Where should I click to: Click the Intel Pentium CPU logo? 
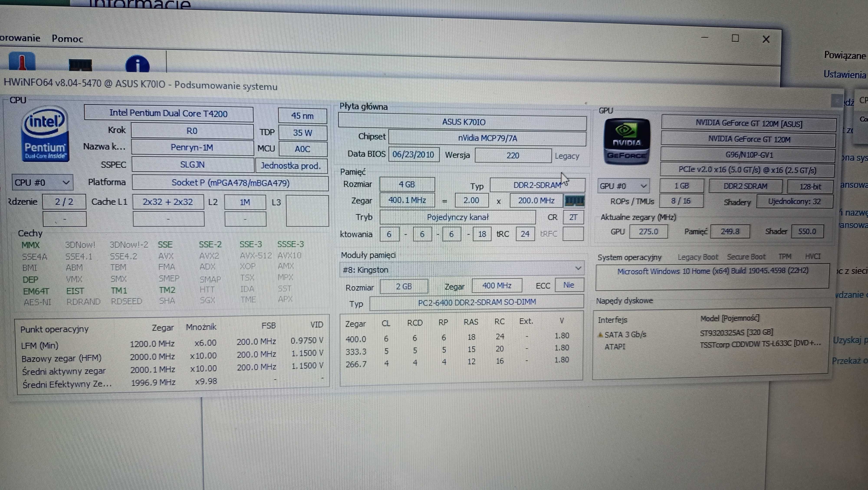tap(45, 134)
